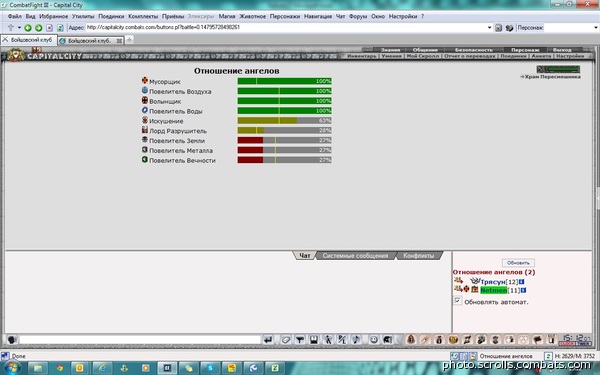Toggle the Обновлять автомат. checkbox
The height and width of the screenshot is (375, 600).
[x=458, y=301]
